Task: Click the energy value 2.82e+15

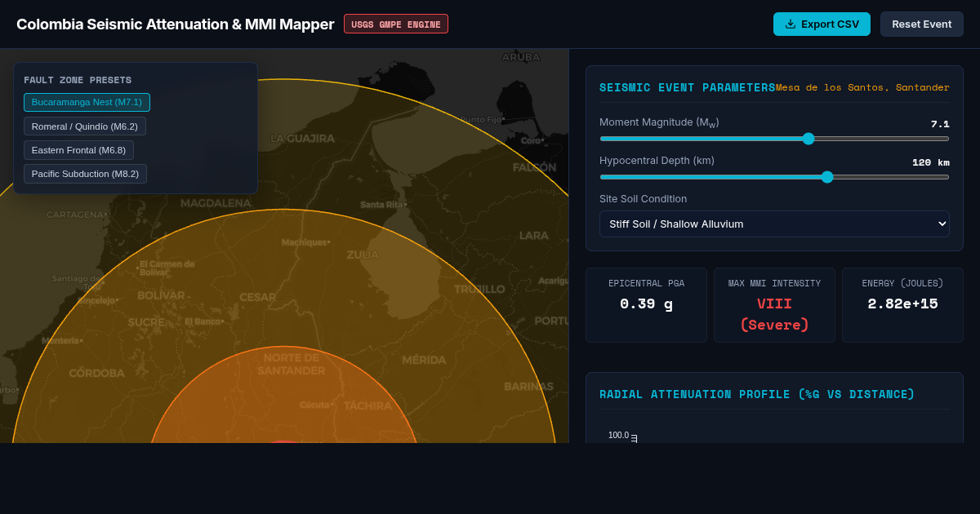Action: point(902,304)
